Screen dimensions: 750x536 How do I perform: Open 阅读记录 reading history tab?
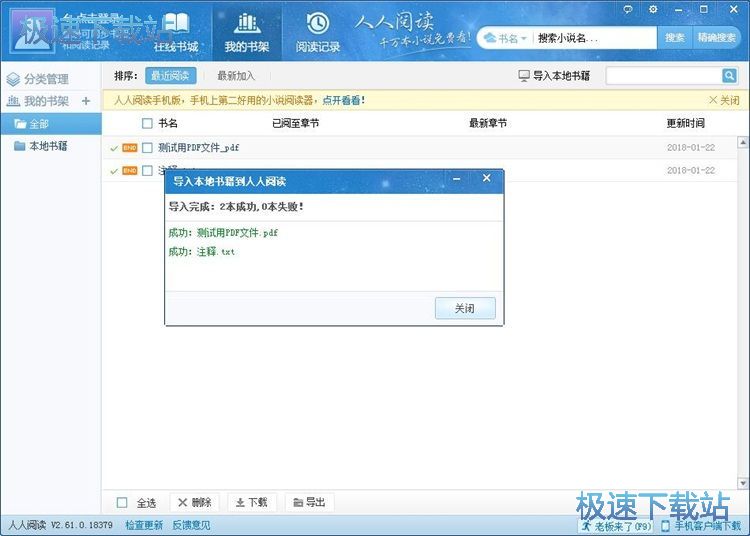318,32
